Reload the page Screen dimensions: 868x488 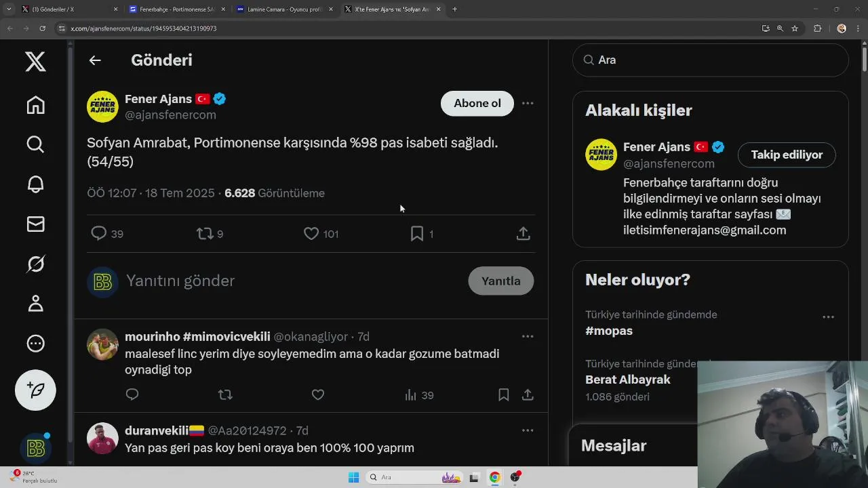[x=42, y=28]
